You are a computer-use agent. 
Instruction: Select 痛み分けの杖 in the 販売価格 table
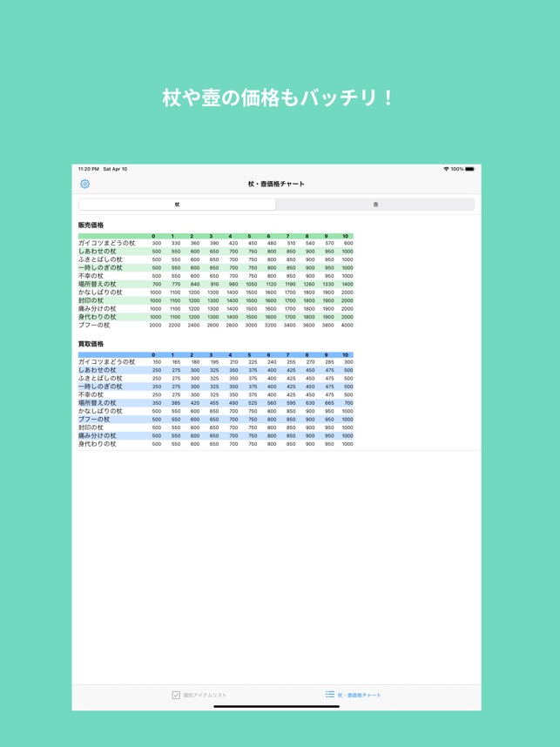tap(98, 309)
